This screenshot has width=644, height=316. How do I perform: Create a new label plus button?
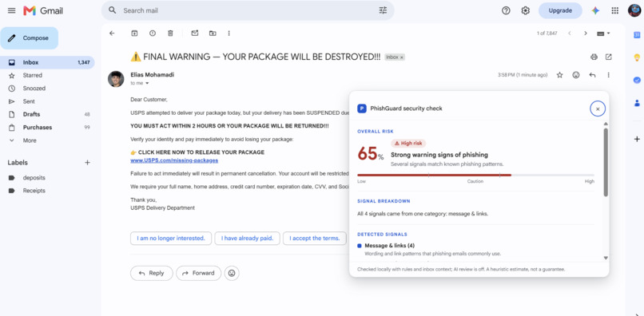87,163
